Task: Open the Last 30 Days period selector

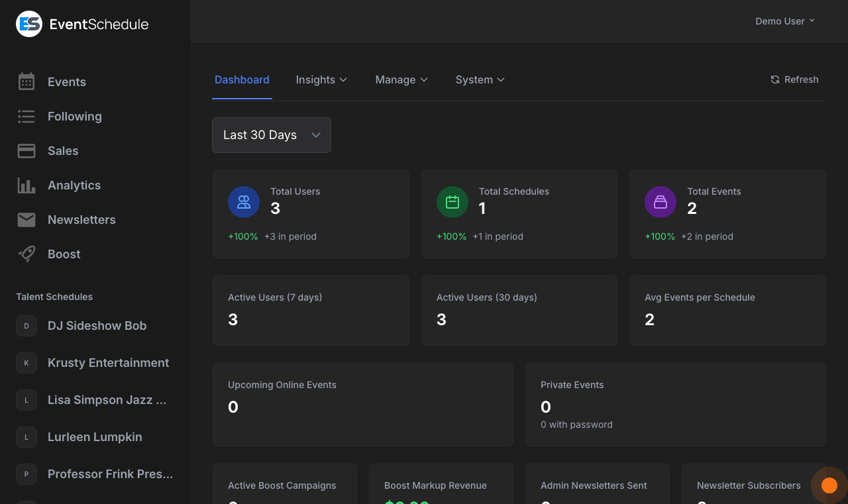Action: pyautogui.click(x=272, y=135)
